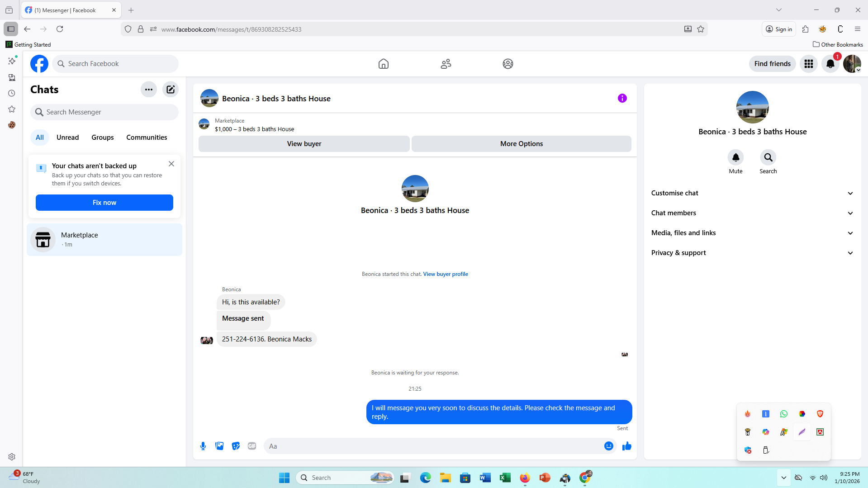Expand Media, files and links section
Viewport: 868px width, 488px height.
point(753,233)
